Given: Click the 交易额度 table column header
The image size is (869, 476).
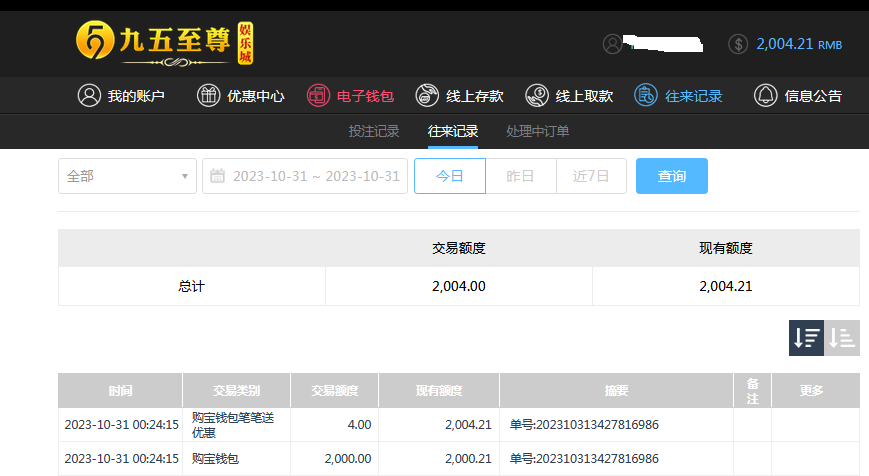Looking at the screenshot, I should (335, 391).
